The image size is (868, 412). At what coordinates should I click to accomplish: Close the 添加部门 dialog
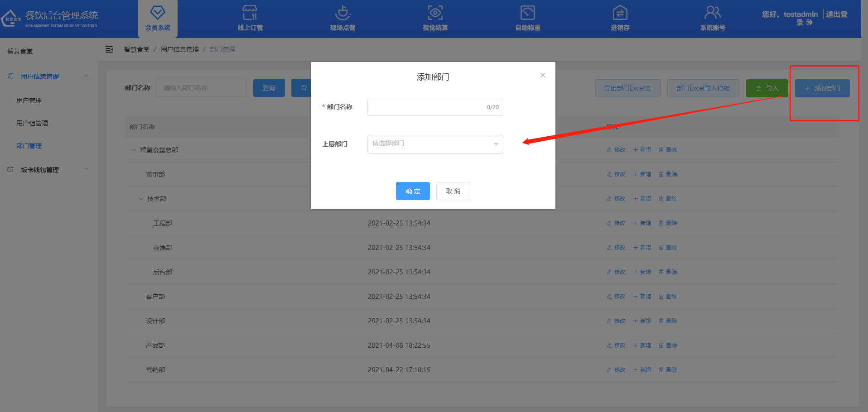[x=542, y=75]
